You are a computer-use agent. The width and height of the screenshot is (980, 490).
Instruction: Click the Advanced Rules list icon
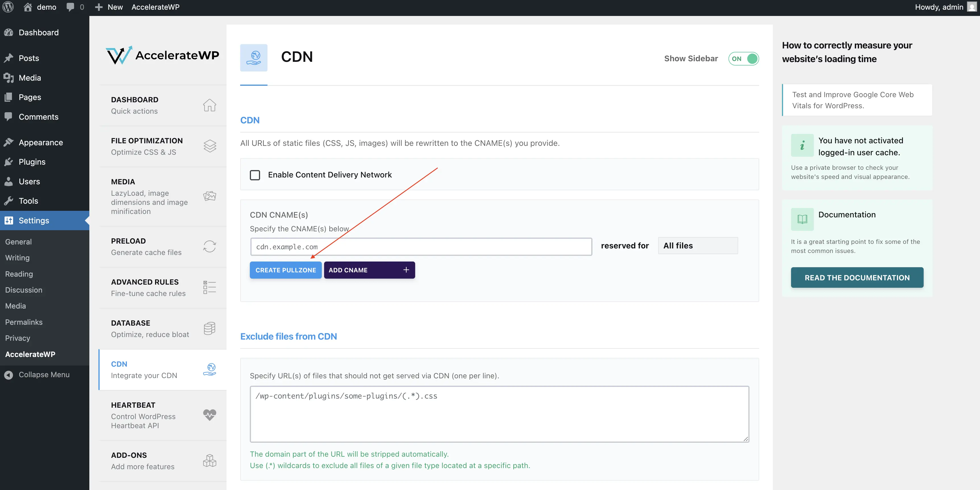point(209,287)
